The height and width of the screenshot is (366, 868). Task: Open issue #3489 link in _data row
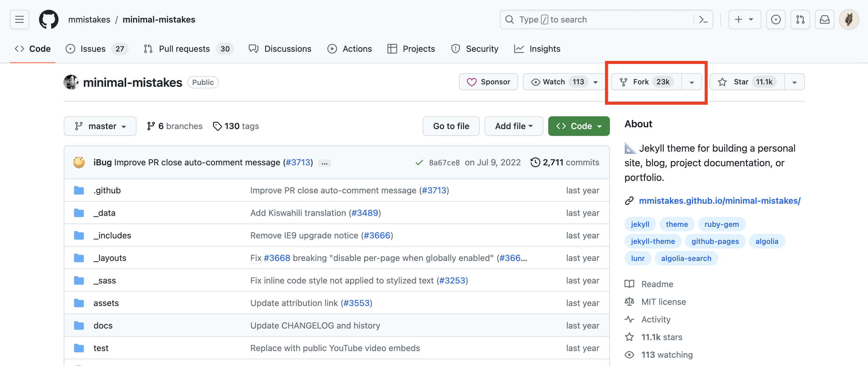pos(365,213)
